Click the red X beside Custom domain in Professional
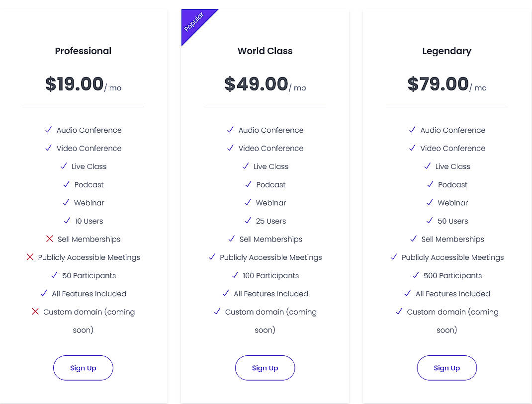532x404 pixels. click(35, 312)
